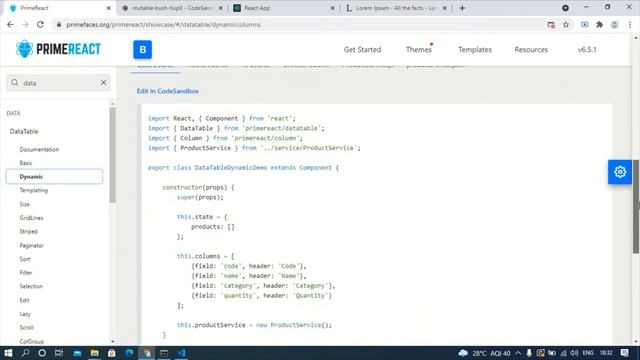The width and height of the screenshot is (640, 360).
Task: Open DataTable Documentation link
Action: pos(39,149)
